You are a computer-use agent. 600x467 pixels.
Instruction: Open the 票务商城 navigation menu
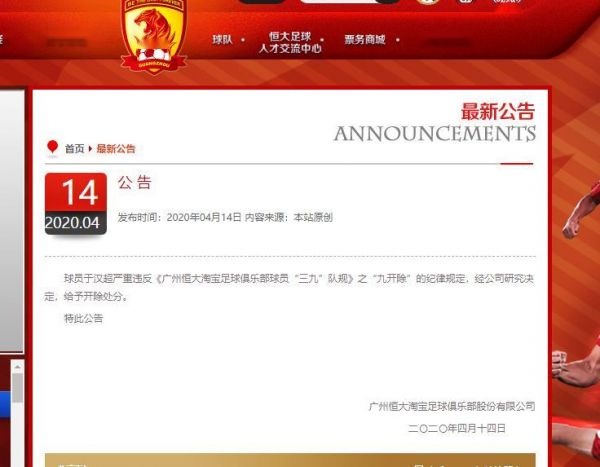[x=365, y=39]
